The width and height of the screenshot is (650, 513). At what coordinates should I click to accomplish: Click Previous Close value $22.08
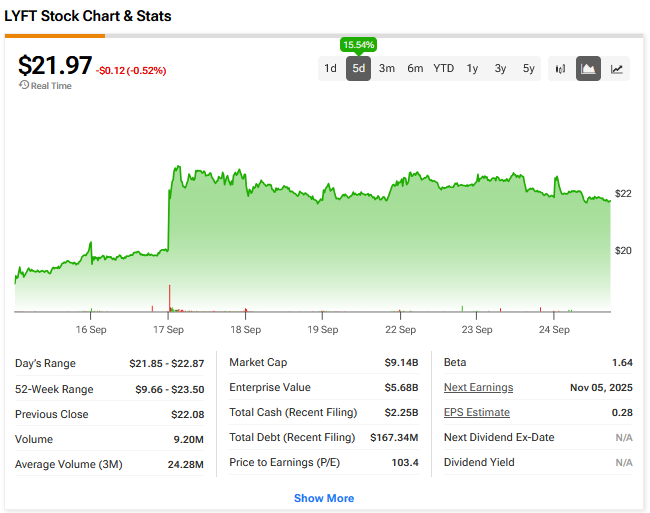(x=188, y=414)
